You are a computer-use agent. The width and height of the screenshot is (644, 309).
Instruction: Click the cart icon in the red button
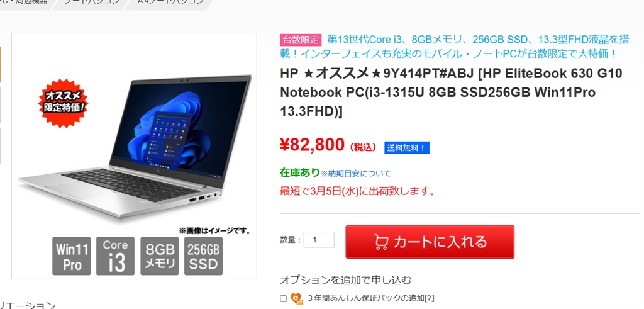pos(382,242)
